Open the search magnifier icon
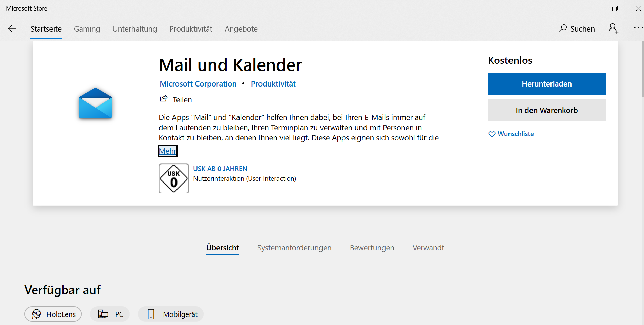Viewport: 644px width, 325px height. [x=563, y=28]
